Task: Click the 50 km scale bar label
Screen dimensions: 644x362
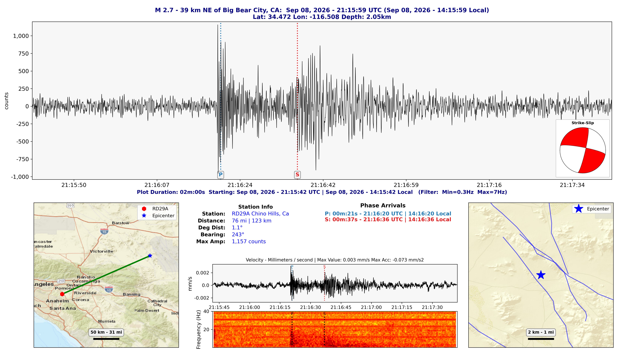Action: click(x=106, y=332)
